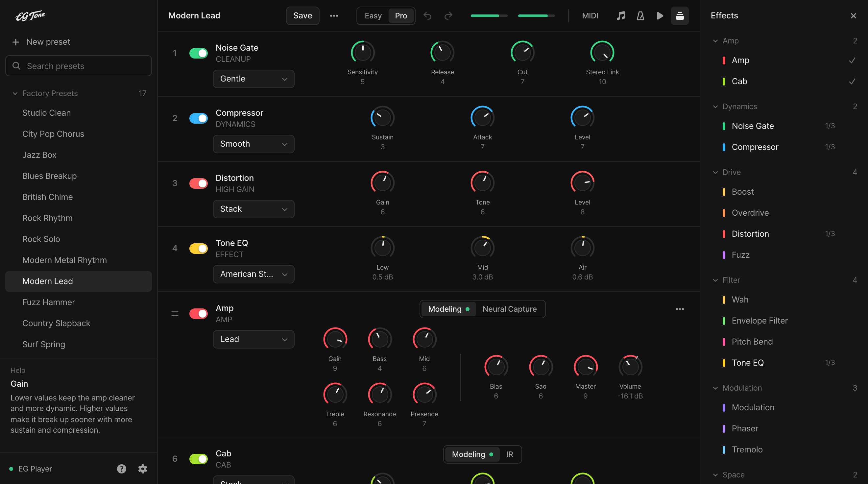Open the tuner music note icon
The height and width of the screenshot is (484, 868).
621,16
